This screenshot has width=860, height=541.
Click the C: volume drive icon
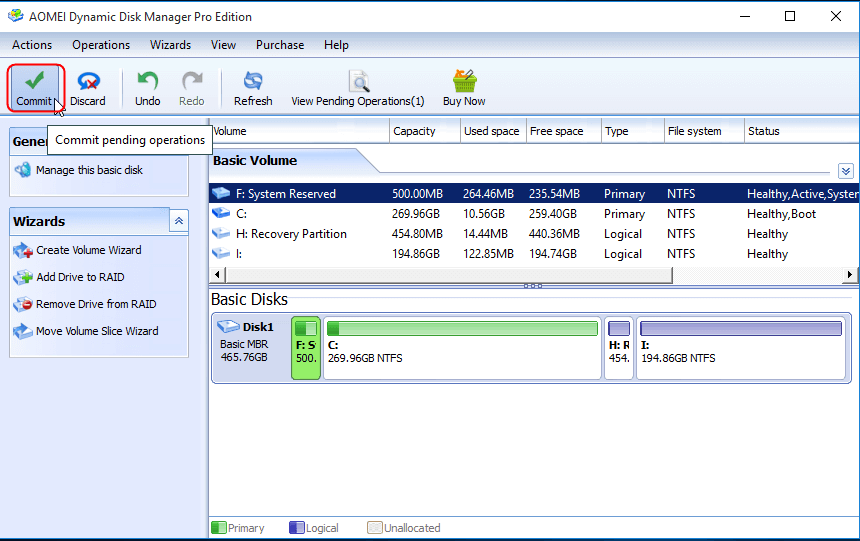pos(221,213)
